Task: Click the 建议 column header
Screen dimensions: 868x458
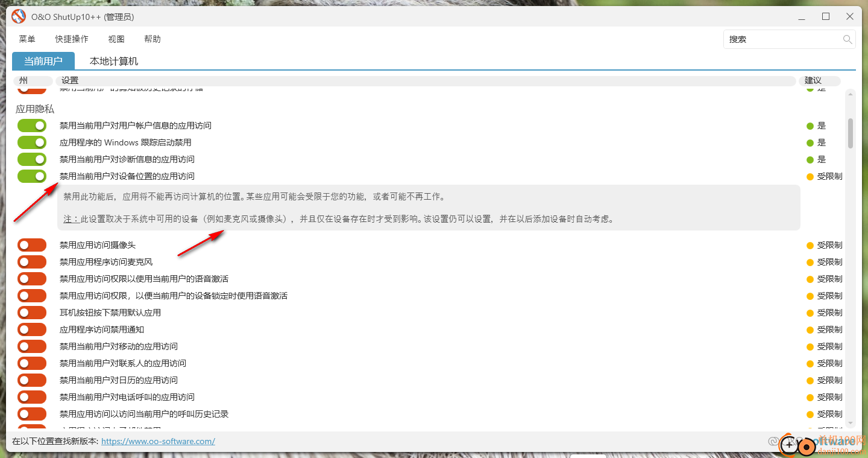Action: coord(819,80)
